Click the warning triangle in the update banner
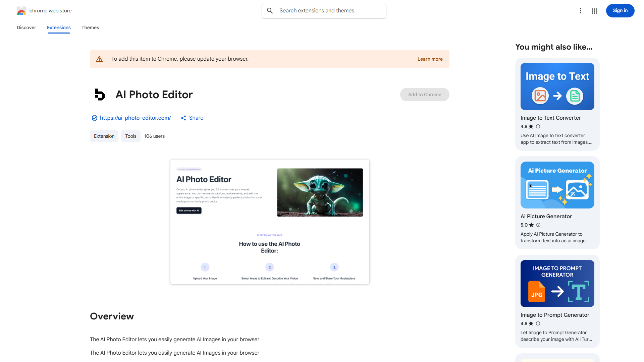Image resolution: width=644 pixels, height=362 pixels. (x=99, y=59)
